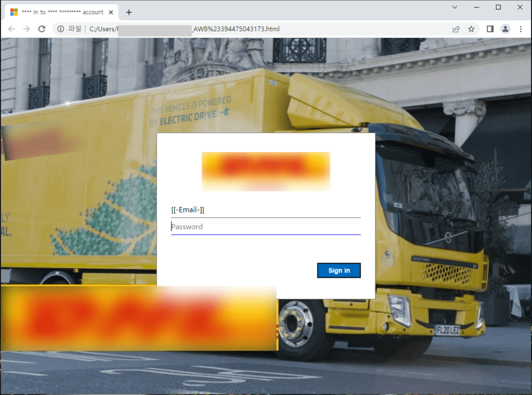Go back to the previous page
The image size is (532, 395).
click(11, 29)
